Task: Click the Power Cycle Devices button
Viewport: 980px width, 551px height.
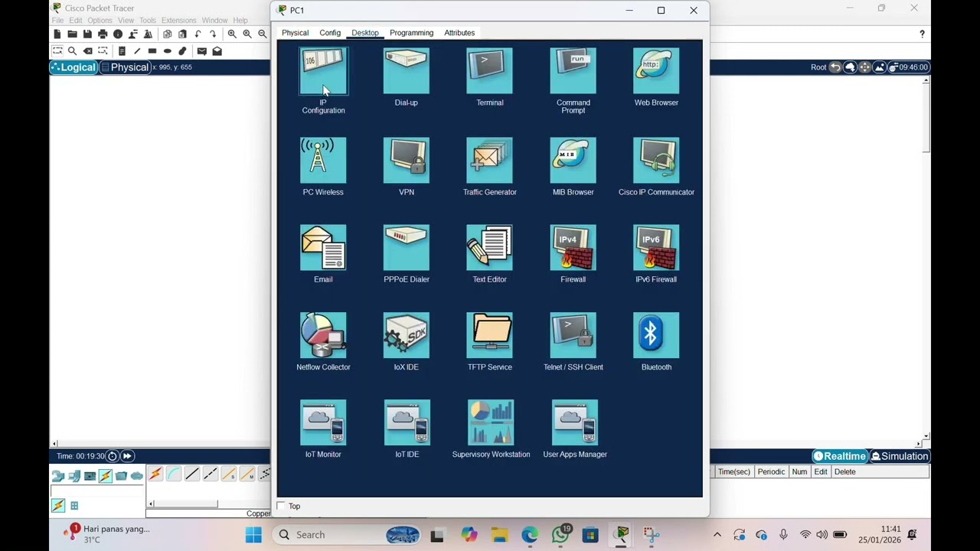Action: pyautogui.click(x=112, y=456)
